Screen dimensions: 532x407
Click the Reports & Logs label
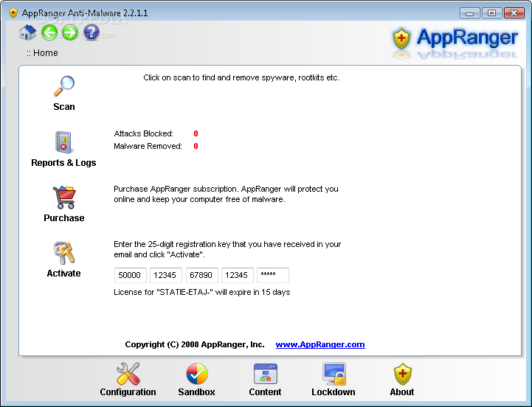pyautogui.click(x=63, y=163)
